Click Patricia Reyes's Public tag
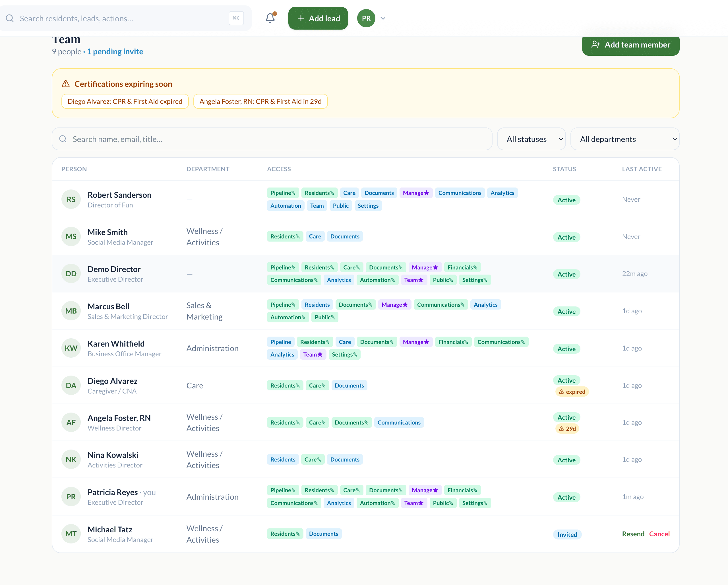The height and width of the screenshot is (585, 728). (x=443, y=503)
